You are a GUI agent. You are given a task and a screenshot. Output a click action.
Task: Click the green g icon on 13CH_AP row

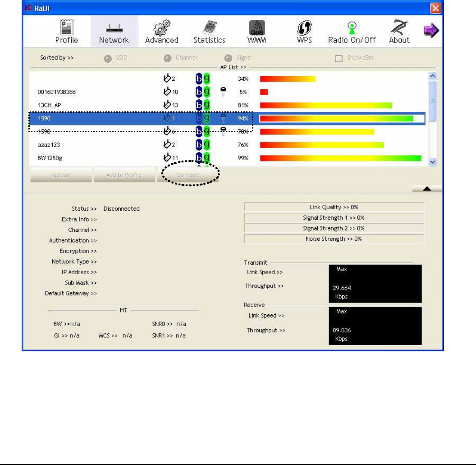click(x=207, y=105)
